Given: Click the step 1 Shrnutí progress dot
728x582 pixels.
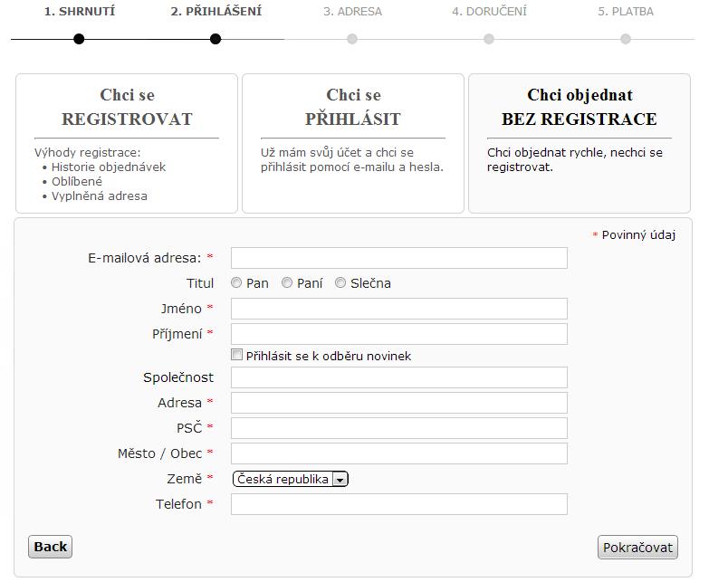Looking at the screenshot, I should [79, 39].
